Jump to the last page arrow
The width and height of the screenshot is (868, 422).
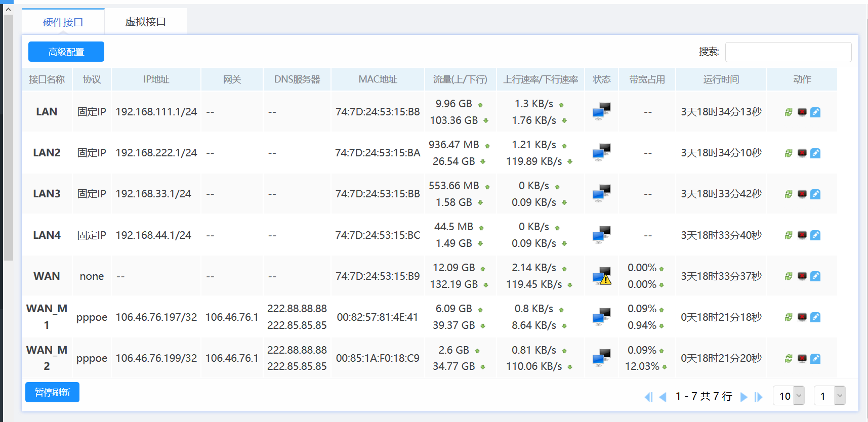pos(758,397)
